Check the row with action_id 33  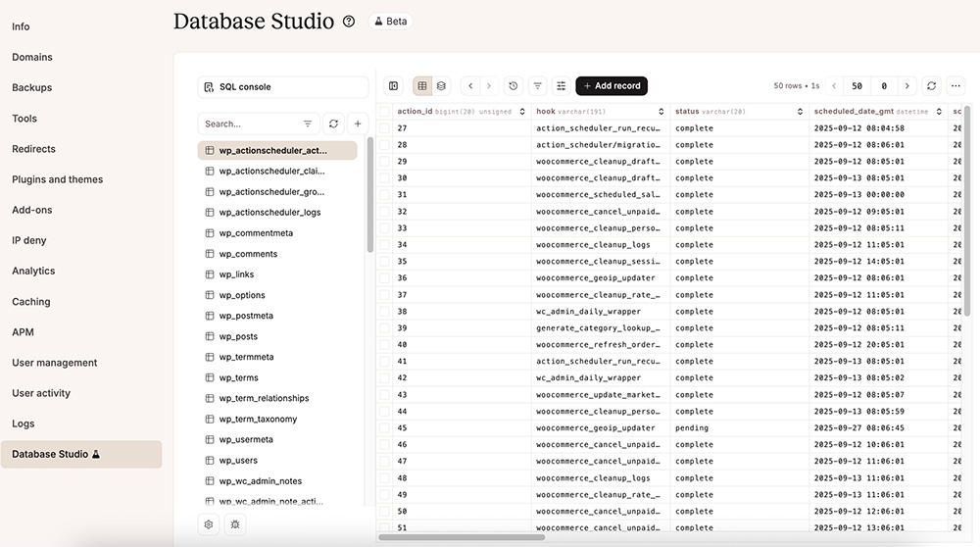[384, 228]
